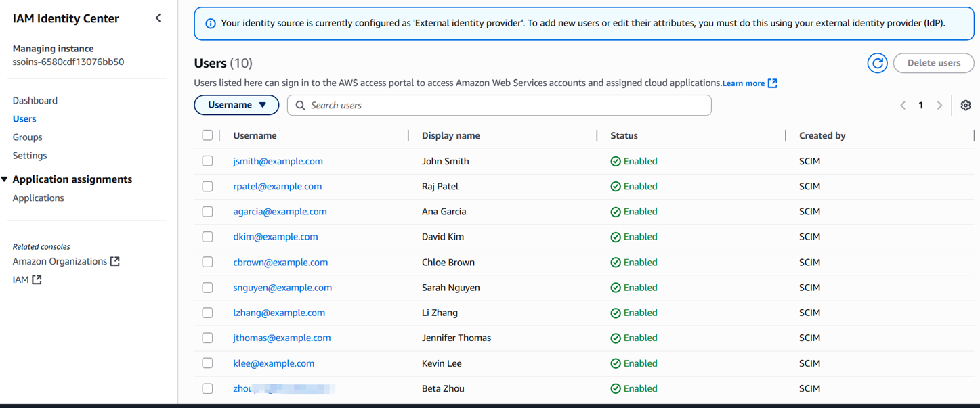The height and width of the screenshot is (408, 980).
Task: Click the search magnifier icon
Action: coord(301,106)
